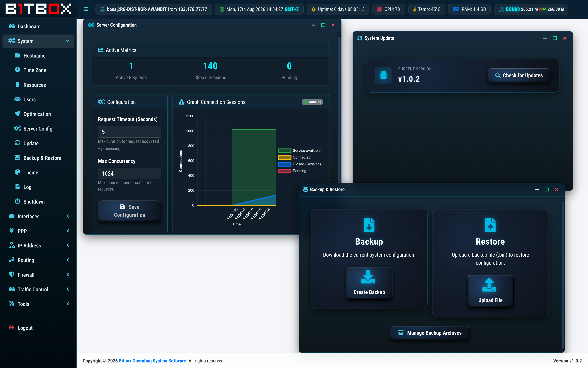Image resolution: width=588 pixels, height=368 pixels.
Task: Toggle Pending series in graph legend
Action: click(292, 171)
